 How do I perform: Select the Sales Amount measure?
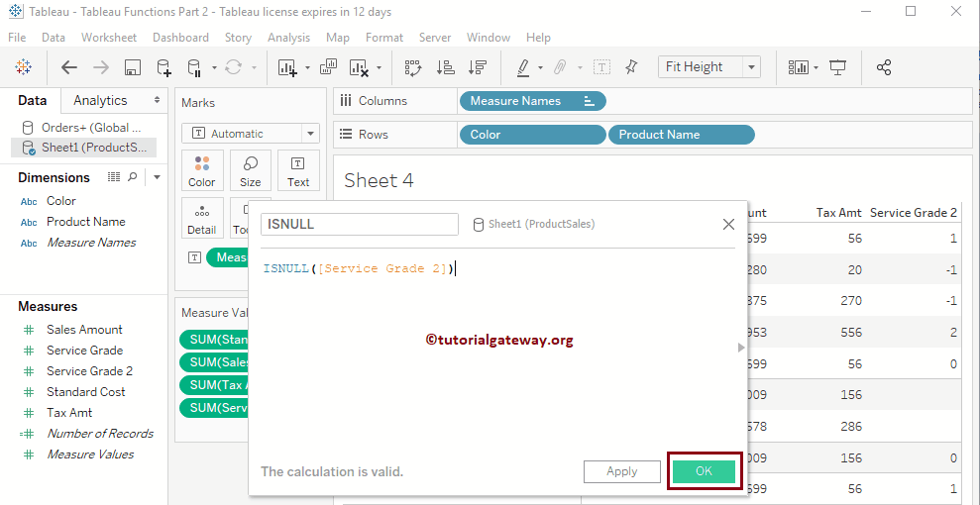[84, 330]
